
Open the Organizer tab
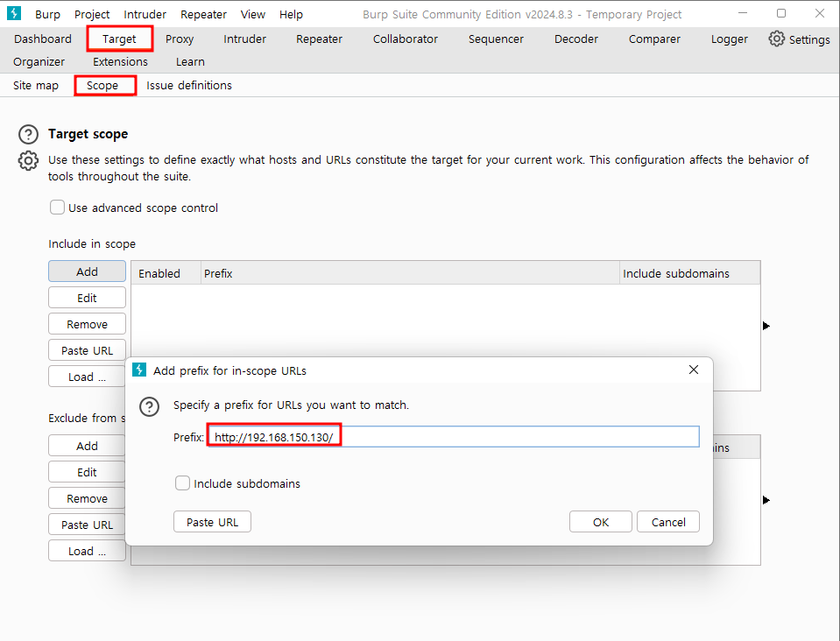pyautogui.click(x=39, y=62)
